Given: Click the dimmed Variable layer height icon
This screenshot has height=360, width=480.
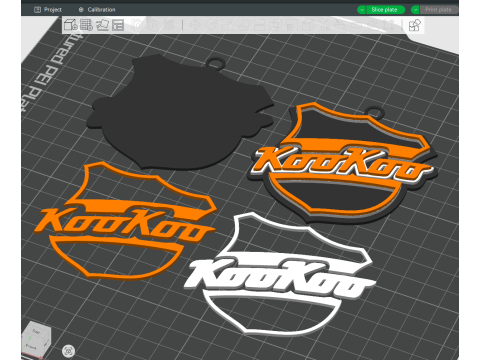Looking at the screenshot, I should click(x=169, y=25).
